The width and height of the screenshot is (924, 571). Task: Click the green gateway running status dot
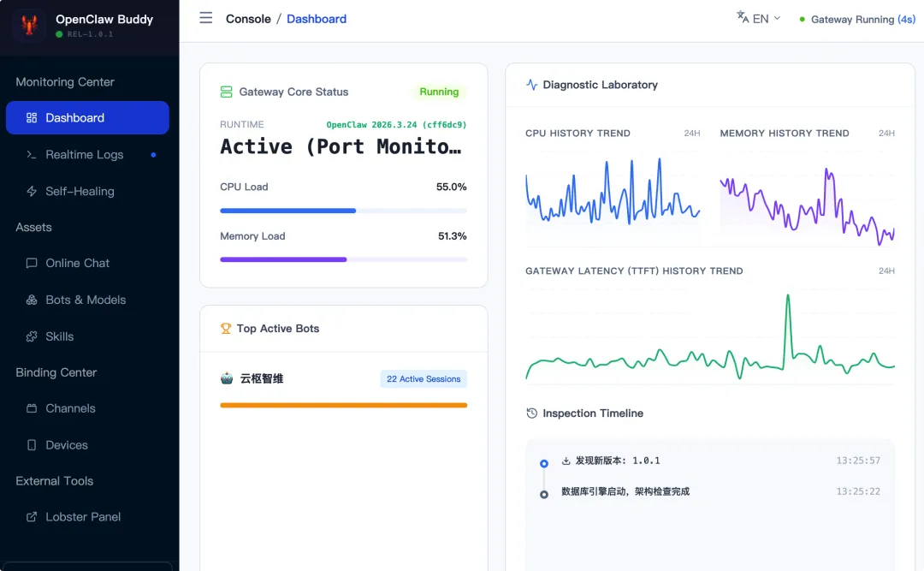coord(802,20)
